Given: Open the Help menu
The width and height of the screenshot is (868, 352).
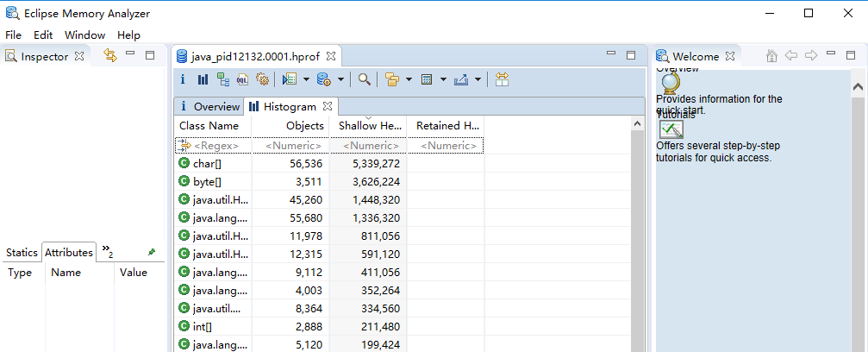Looking at the screenshot, I should [x=128, y=35].
